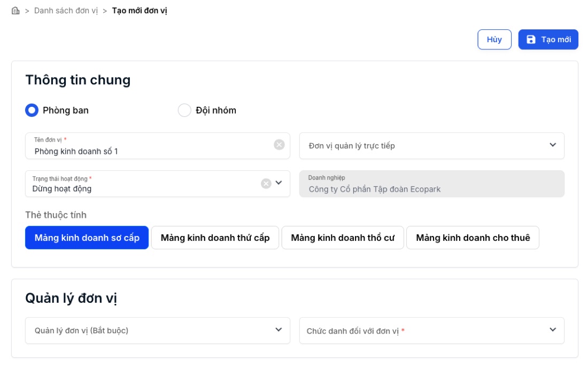This screenshot has height=370, width=588.
Task: Toggle Mảng kinh doanh thứ cấp tag
Action: (x=215, y=238)
